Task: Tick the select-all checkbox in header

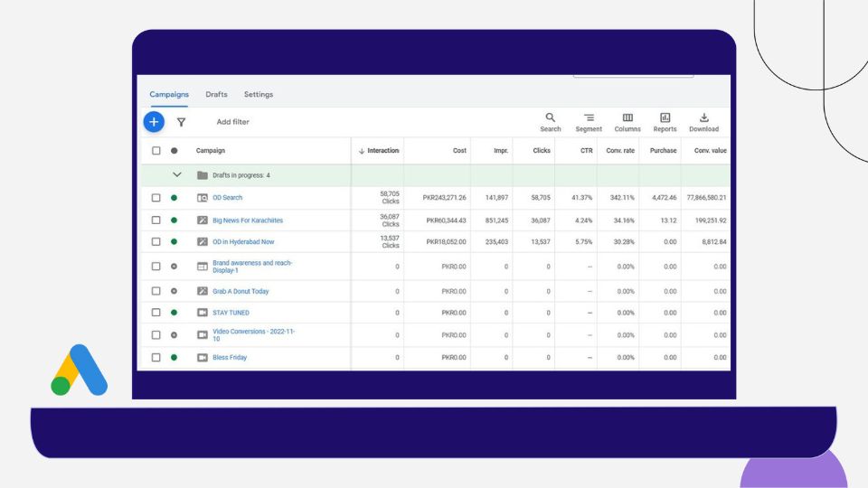Action: click(156, 151)
